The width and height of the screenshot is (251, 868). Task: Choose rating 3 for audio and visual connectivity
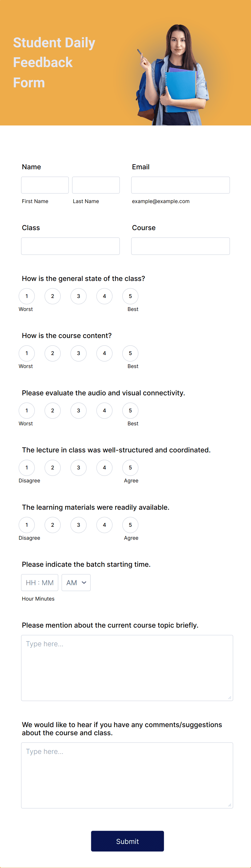point(78,411)
